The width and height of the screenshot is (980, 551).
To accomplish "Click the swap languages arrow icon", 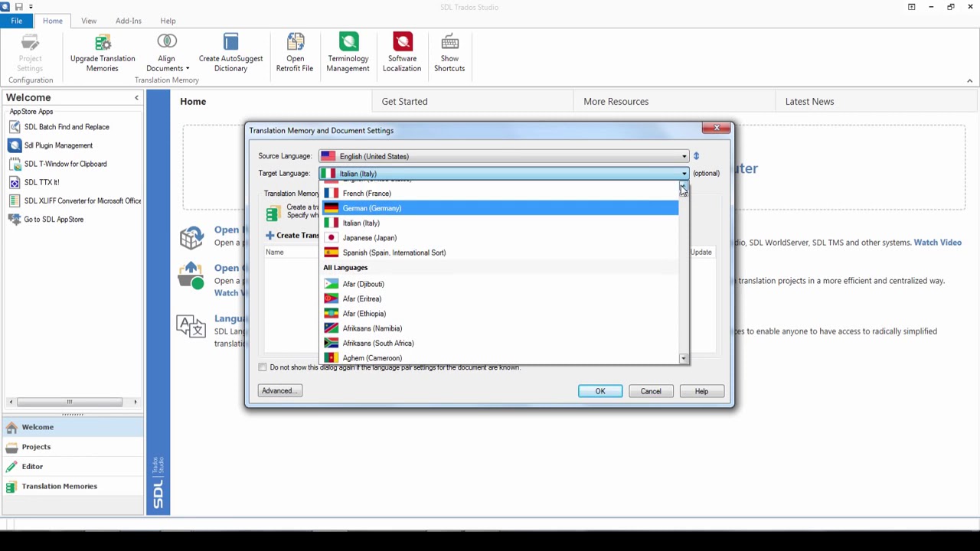I will tap(696, 156).
